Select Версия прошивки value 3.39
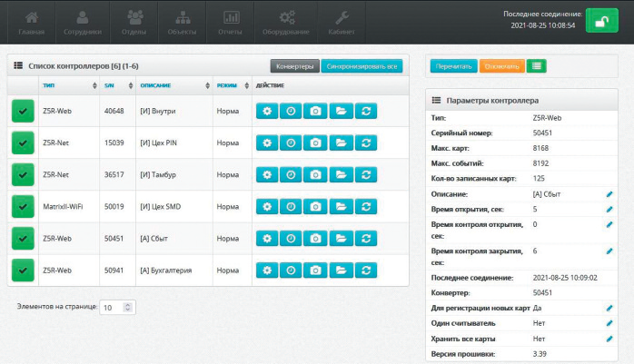 tap(540, 354)
